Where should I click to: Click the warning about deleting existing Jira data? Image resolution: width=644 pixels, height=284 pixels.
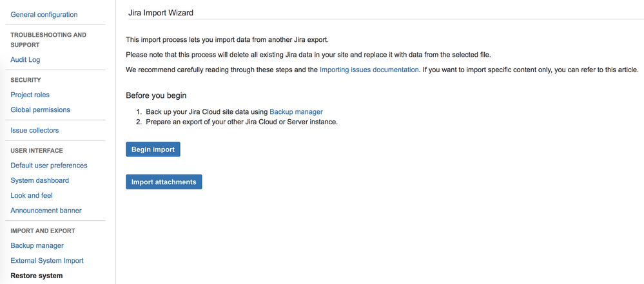coord(308,55)
